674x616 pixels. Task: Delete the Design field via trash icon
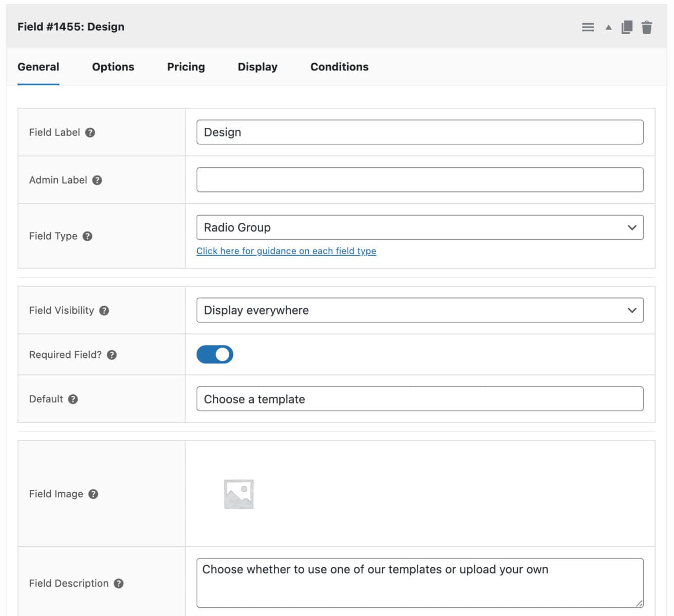pos(647,27)
